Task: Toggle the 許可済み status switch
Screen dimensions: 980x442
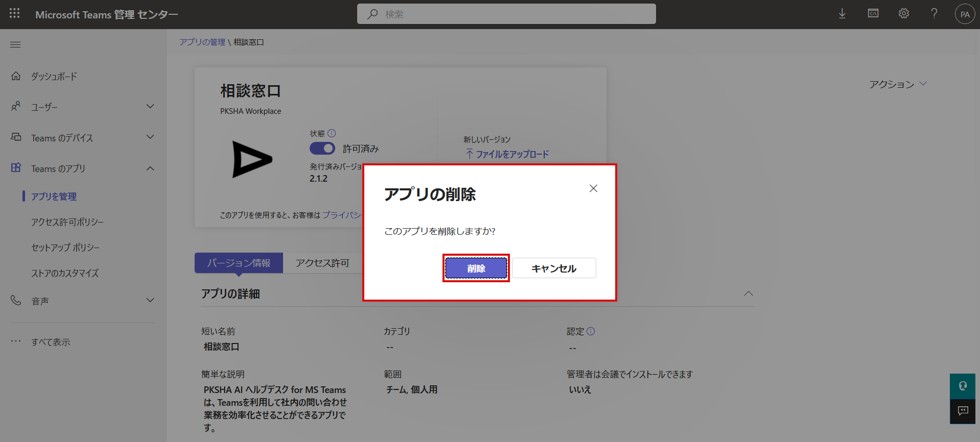Action: click(322, 149)
